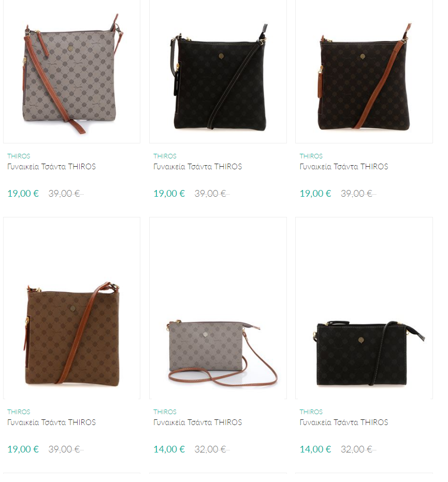Open product title under the light brown bag
This screenshot has width=448, height=482.
[x=52, y=422]
